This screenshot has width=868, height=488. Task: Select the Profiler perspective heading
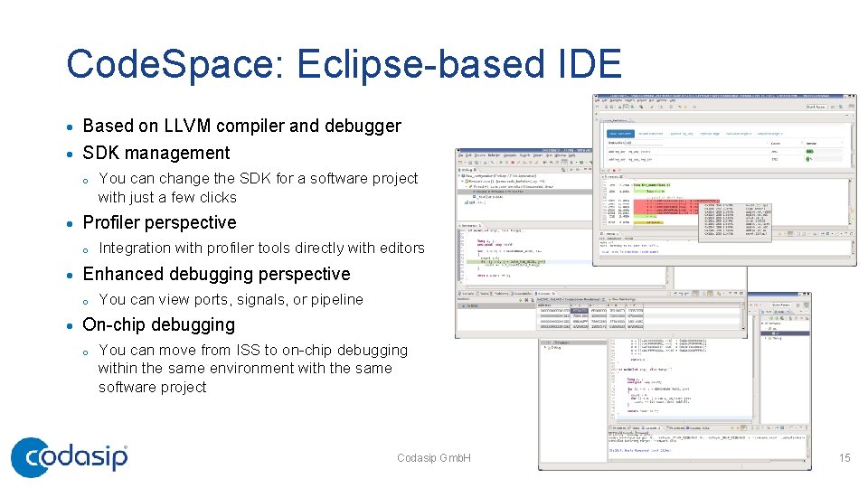(x=159, y=222)
